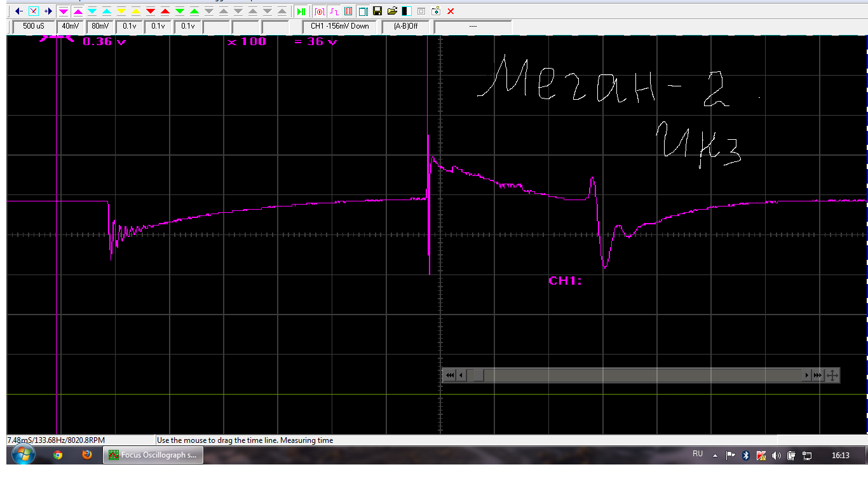Click the green up triangle channel button
Viewport: 868px width, 488px height.
(194, 11)
